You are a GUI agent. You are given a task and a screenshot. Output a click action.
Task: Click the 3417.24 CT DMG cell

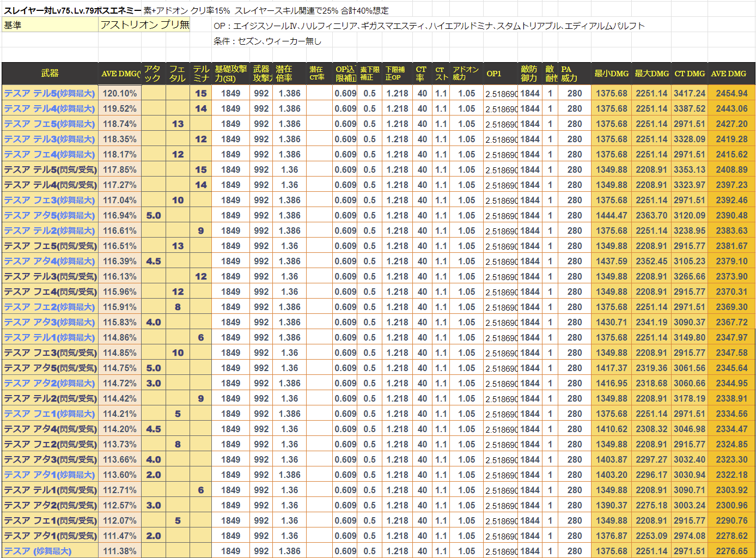coord(690,93)
